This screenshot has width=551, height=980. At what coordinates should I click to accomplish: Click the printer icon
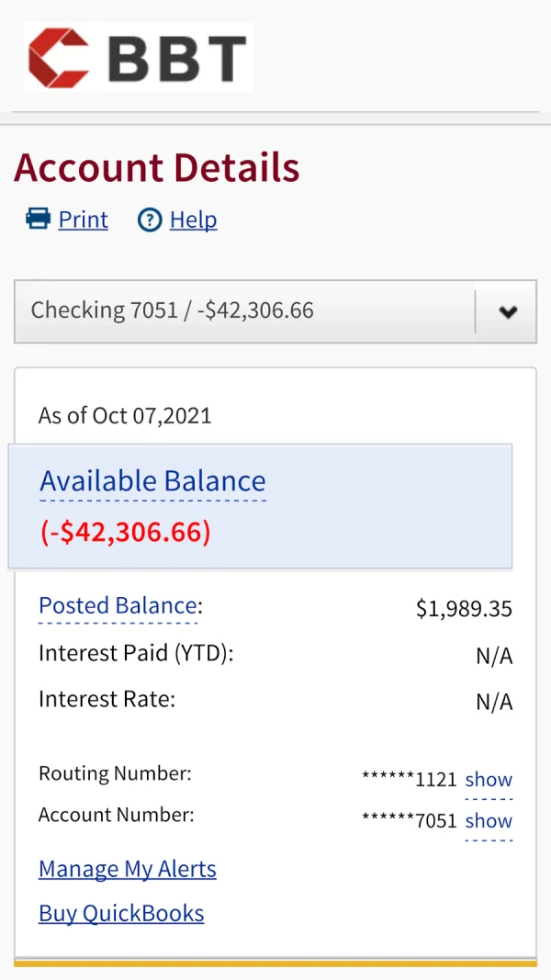(x=38, y=220)
